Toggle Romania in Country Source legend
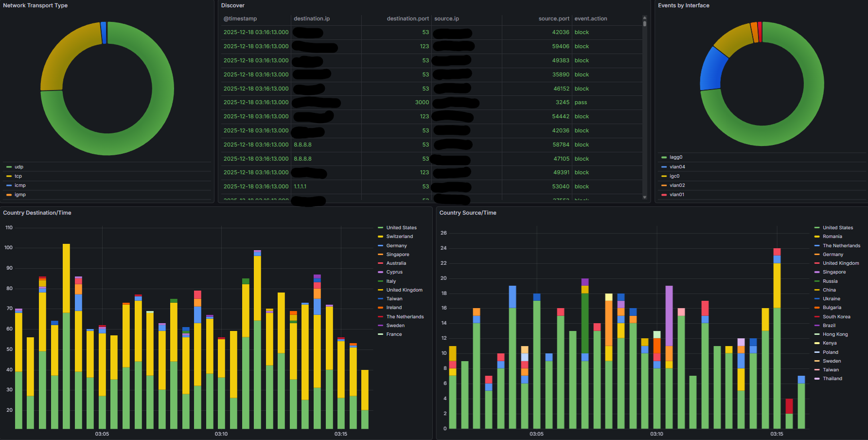This screenshot has width=868, height=440. click(832, 237)
